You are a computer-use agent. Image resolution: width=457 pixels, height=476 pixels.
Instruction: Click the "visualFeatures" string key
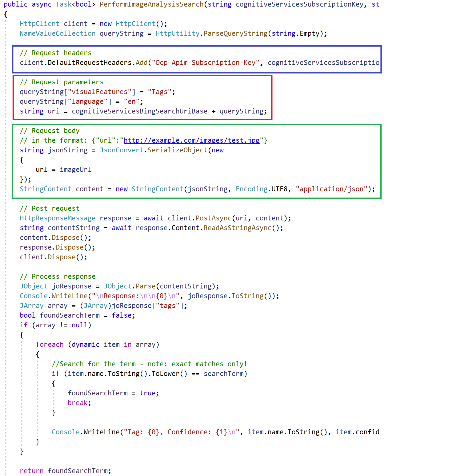[x=99, y=92]
